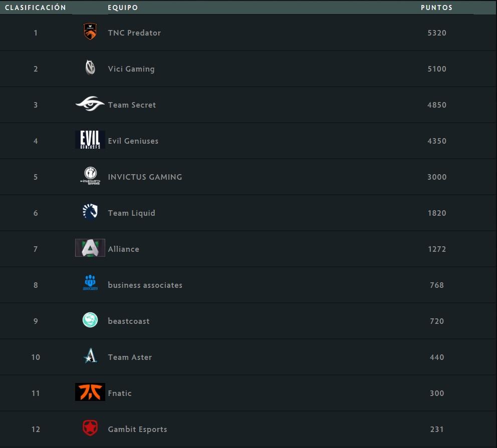
Task: Click rank number 7 beside Alliance
Action: [x=36, y=249]
